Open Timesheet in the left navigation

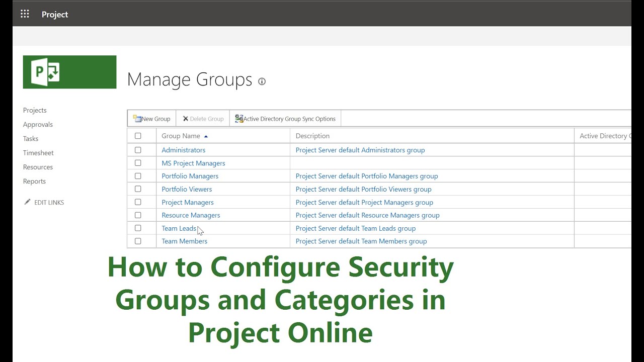click(38, 153)
